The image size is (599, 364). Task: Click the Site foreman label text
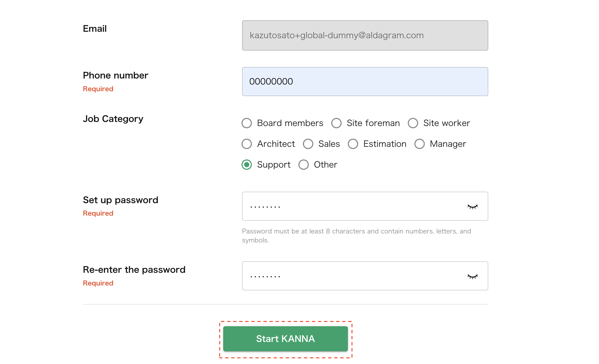click(373, 123)
